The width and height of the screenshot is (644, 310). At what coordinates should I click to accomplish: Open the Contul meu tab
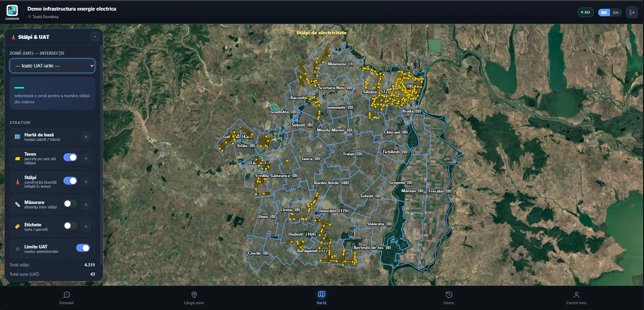(x=576, y=298)
